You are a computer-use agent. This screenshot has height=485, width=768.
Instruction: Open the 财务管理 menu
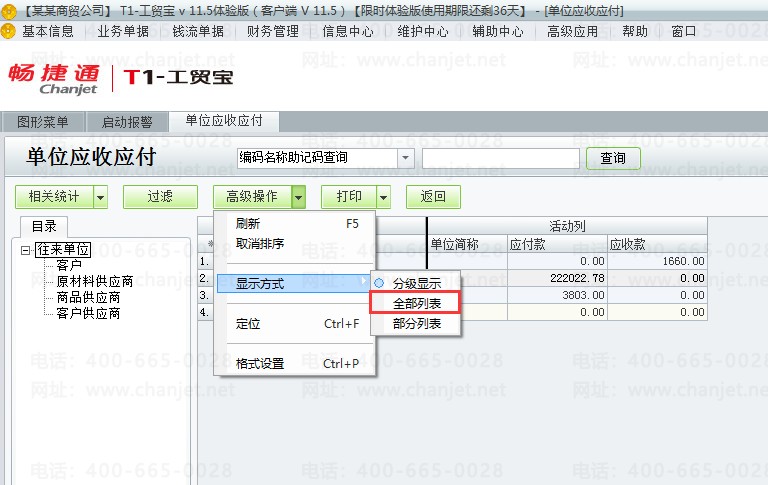(273, 31)
